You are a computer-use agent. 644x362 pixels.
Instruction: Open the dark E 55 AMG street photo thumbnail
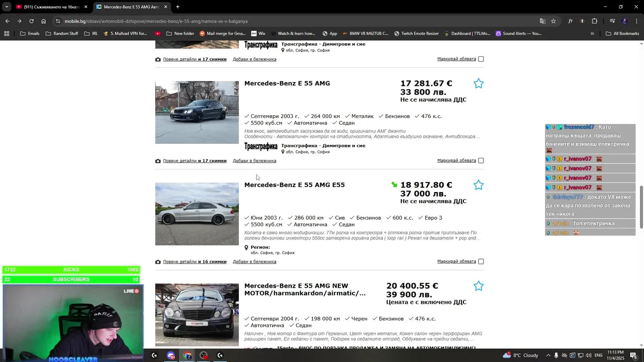click(197, 113)
